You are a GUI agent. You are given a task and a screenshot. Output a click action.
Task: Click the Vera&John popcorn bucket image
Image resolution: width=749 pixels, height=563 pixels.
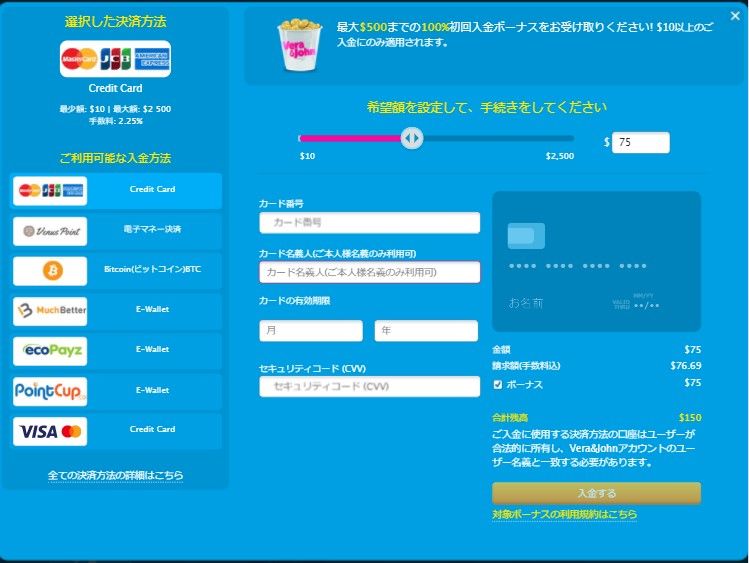coord(300,45)
